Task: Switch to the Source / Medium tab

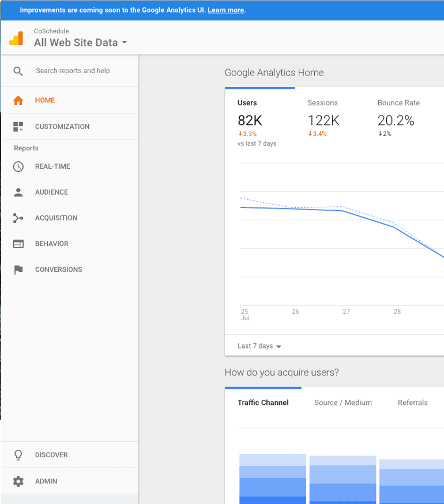Action: click(343, 403)
